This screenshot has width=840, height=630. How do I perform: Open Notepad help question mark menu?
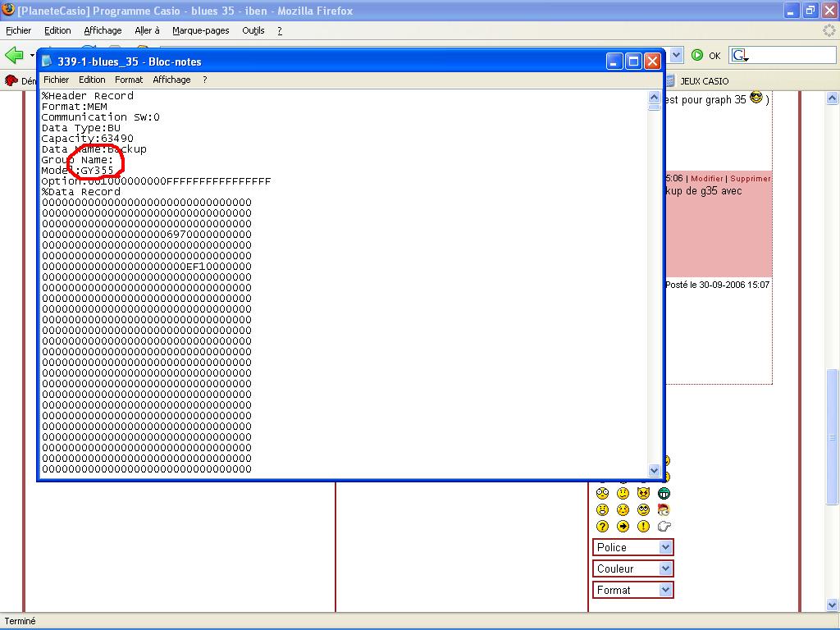(x=204, y=80)
